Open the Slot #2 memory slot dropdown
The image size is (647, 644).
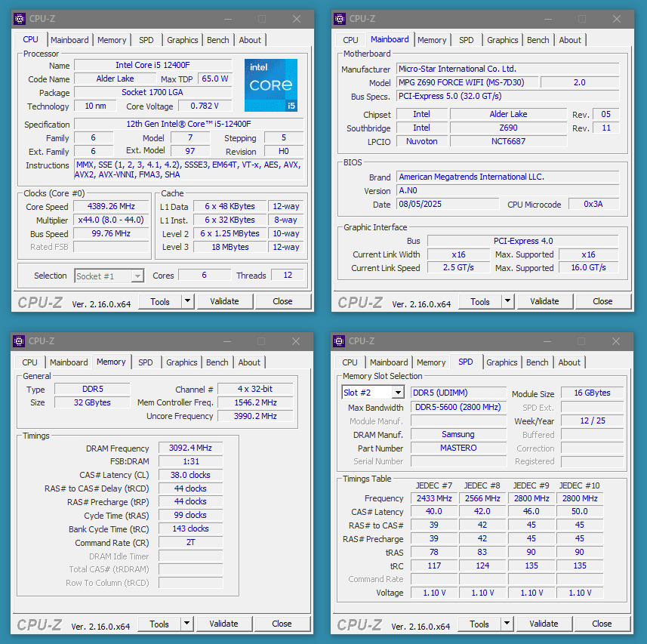397,393
